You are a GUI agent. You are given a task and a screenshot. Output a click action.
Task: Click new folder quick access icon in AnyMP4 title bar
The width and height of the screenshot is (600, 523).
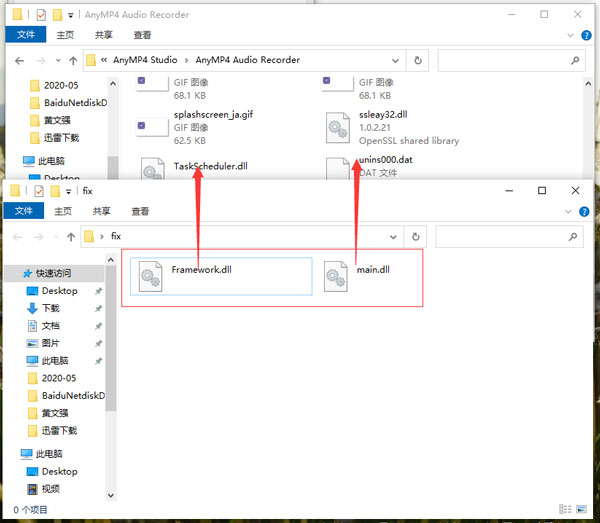[x=57, y=15]
